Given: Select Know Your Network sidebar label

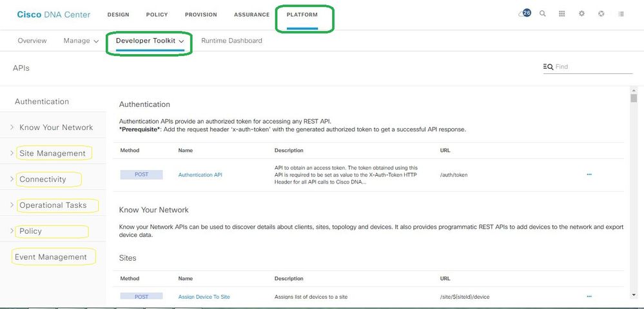Looking at the screenshot, I should coord(56,127).
